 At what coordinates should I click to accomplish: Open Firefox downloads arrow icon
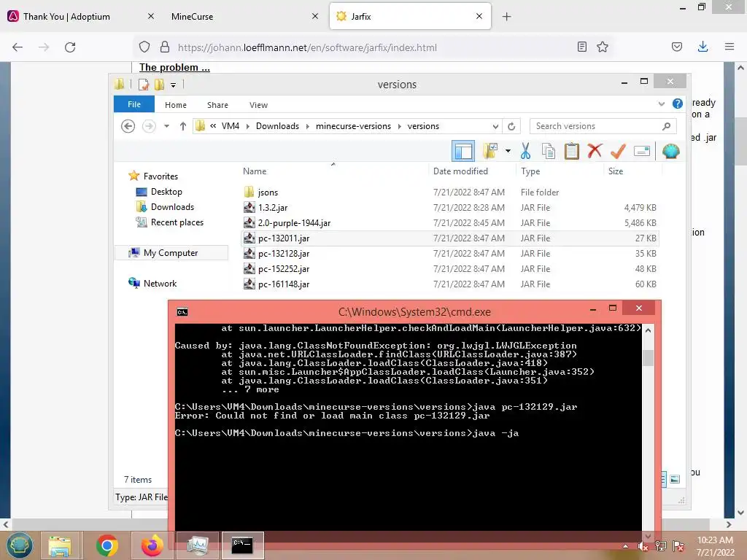tap(703, 47)
